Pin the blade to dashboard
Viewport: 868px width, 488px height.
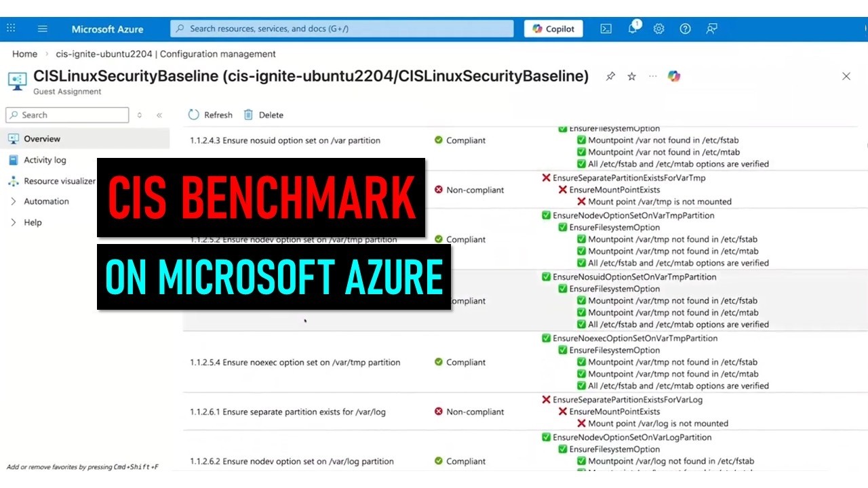click(x=610, y=77)
